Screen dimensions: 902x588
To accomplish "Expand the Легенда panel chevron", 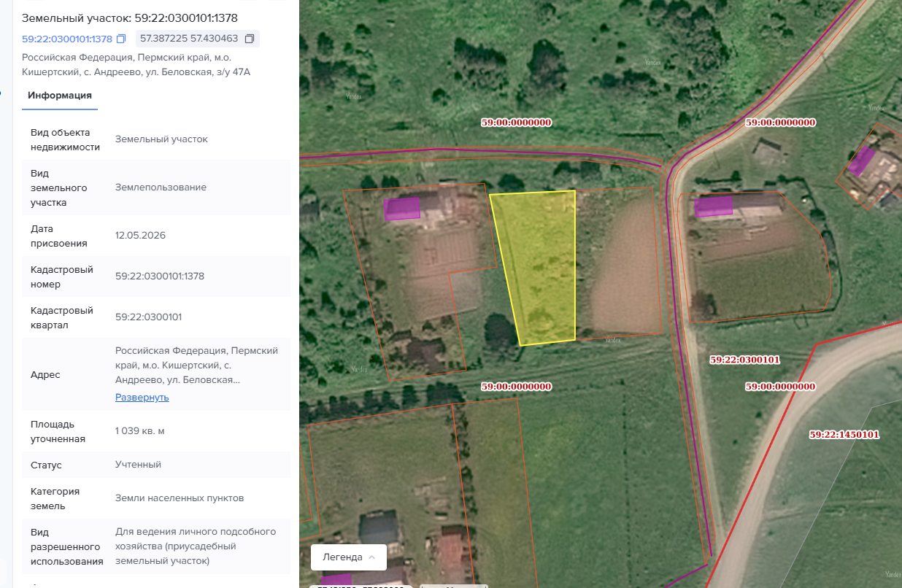I will [371, 557].
